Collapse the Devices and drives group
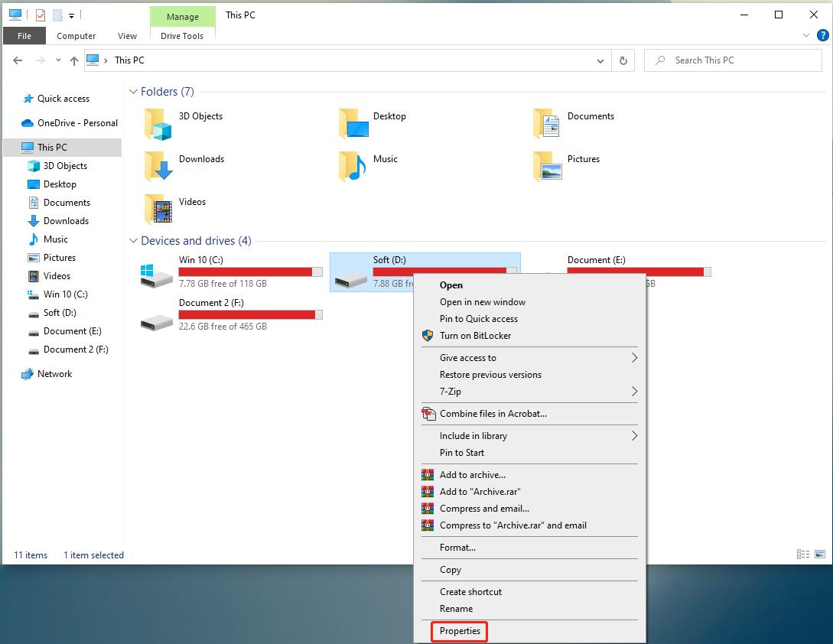 tap(133, 241)
